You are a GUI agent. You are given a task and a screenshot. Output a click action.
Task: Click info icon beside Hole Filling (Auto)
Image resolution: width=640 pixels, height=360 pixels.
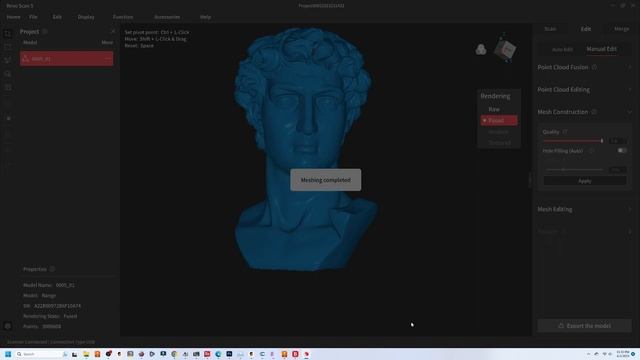coord(591,151)
